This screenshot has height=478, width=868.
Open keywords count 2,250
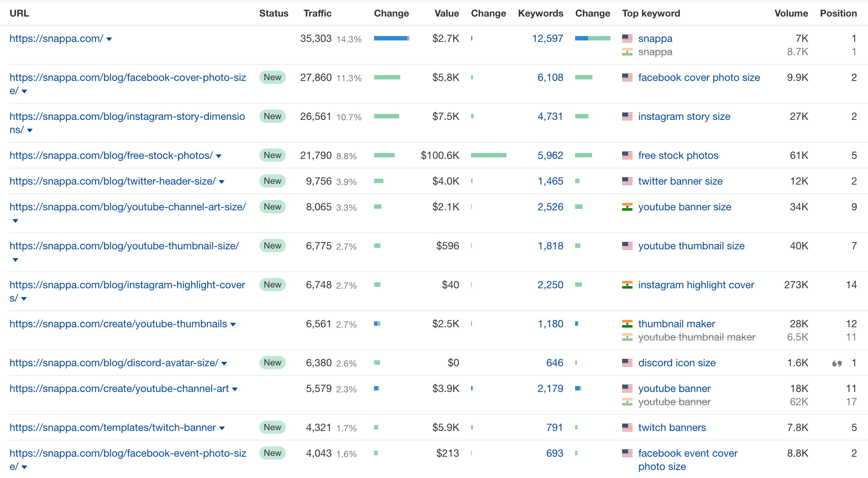[x=550, y=285]
